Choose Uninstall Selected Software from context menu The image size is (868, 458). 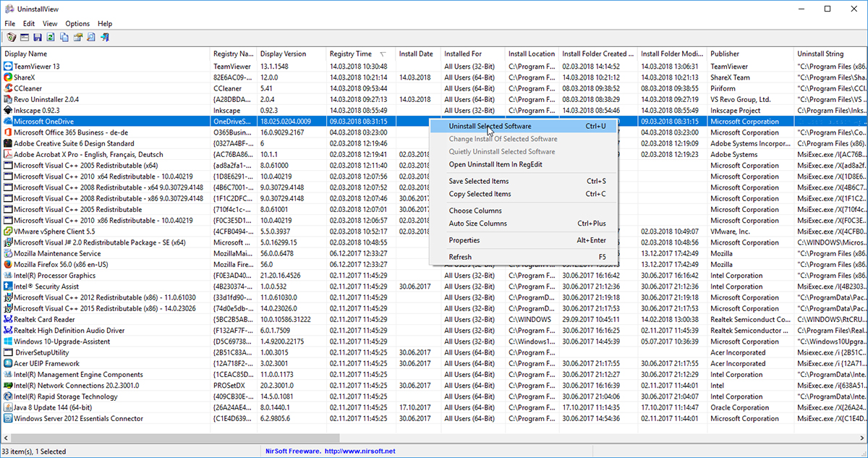[x=524, y=126]
